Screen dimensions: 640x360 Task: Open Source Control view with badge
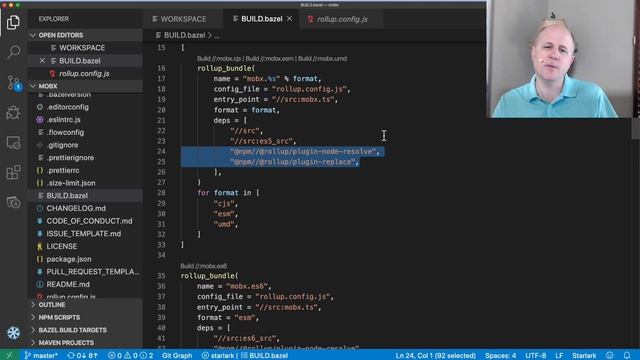pyautogui.click(x=13, y=83)
